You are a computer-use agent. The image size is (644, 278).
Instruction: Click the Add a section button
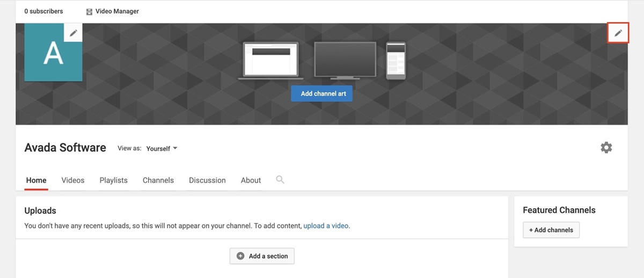pyautogui.click(x=262, y=256)
